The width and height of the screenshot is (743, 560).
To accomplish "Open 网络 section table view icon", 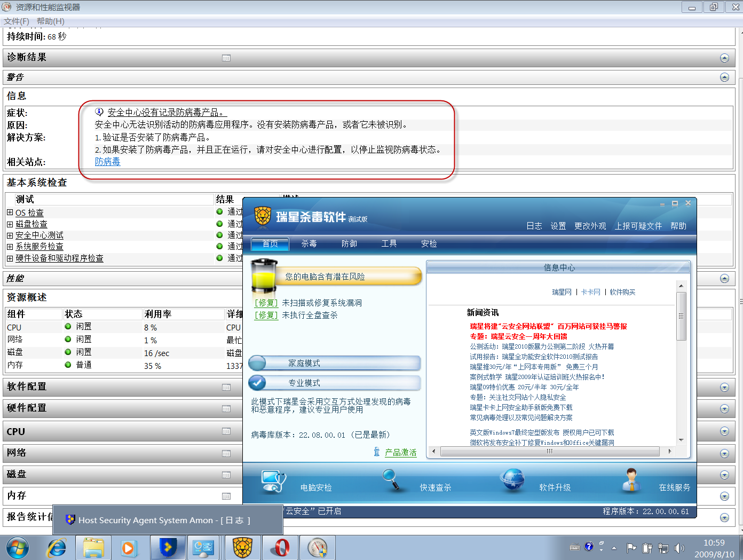I will pyautogui.click(x=226, y=453).
